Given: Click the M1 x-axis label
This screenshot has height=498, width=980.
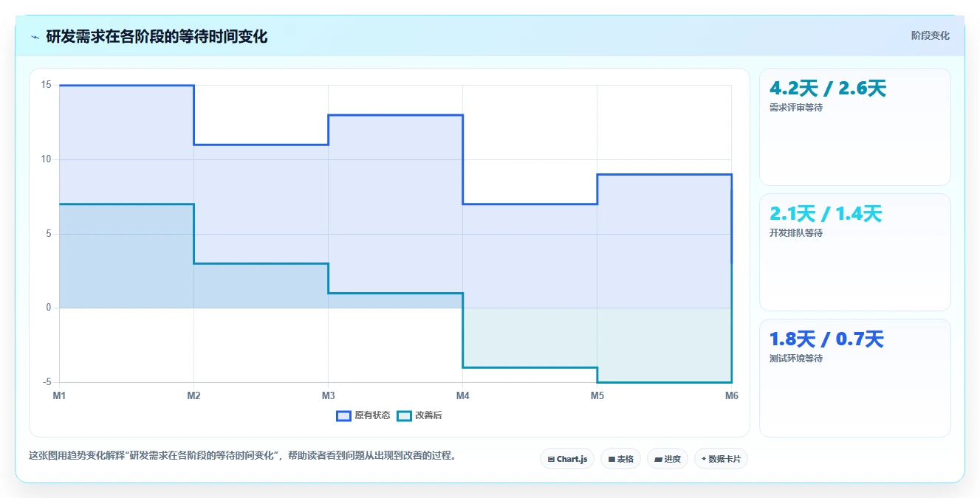Looking at the screenshot, I should (59, 396).
